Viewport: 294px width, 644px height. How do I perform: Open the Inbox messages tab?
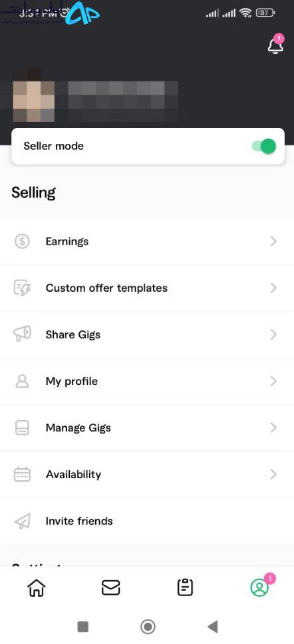[x=110, y=588]
